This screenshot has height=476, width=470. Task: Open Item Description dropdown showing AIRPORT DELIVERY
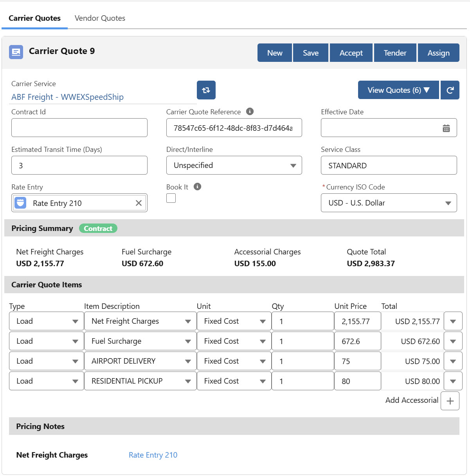[x=140, y=361]
